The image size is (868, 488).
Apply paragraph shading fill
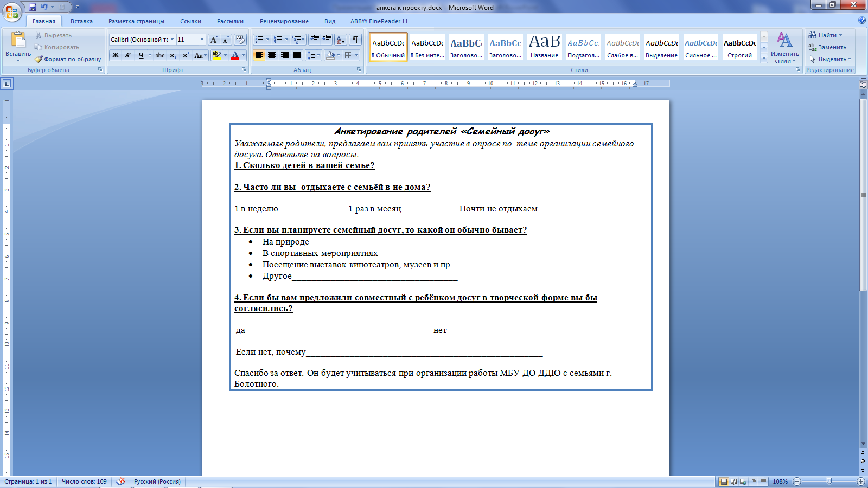330,55
